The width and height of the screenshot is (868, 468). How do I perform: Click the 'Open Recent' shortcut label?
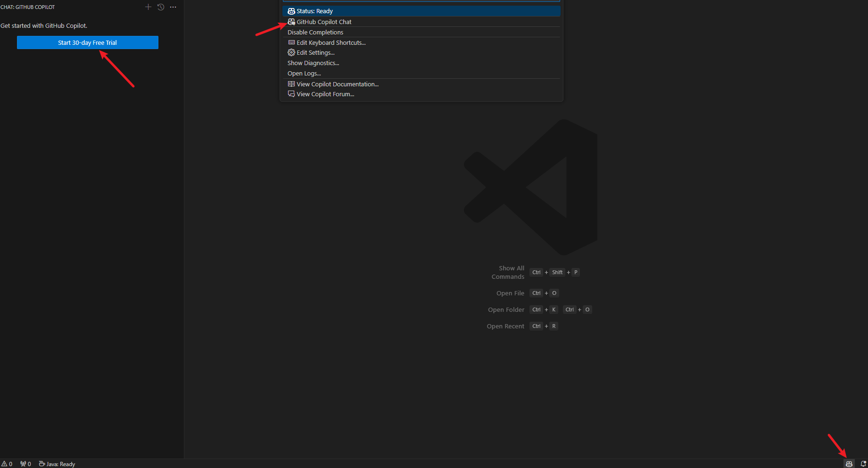[505, 326]
